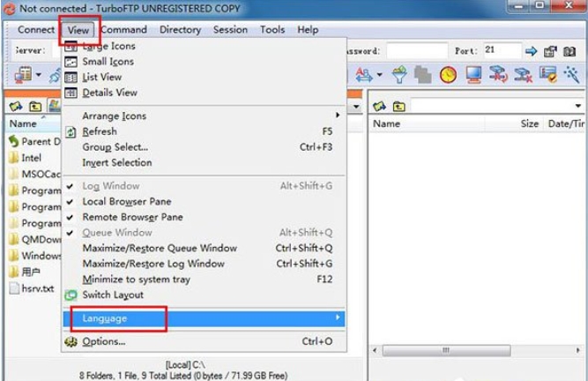The image size is (588, 381).
Task: Select the Intel folder
Action: pos(32,158)
